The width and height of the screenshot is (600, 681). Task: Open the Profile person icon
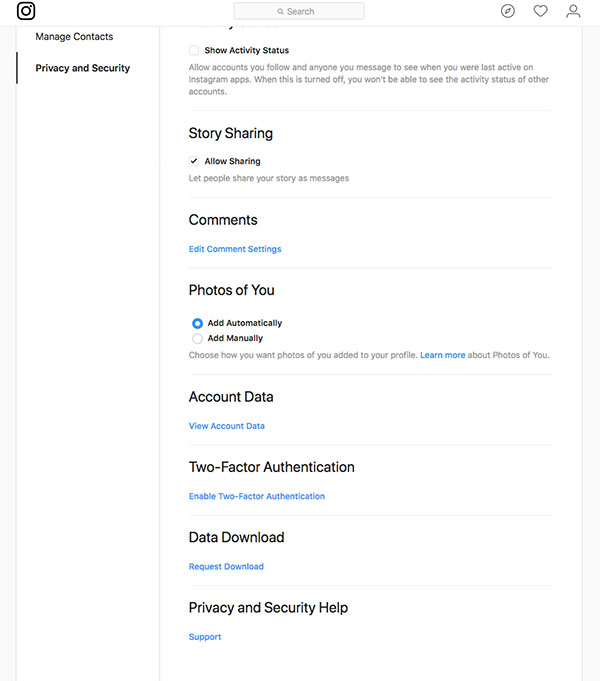point(573,11)
